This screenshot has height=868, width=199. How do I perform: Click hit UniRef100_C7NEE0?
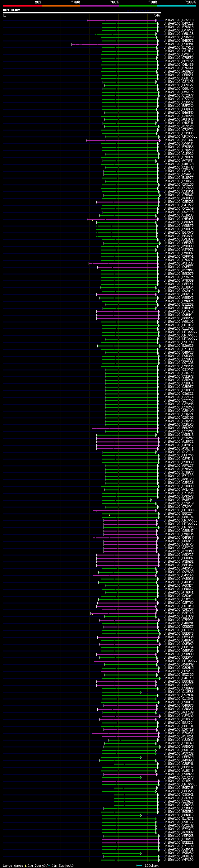point(178,58)
